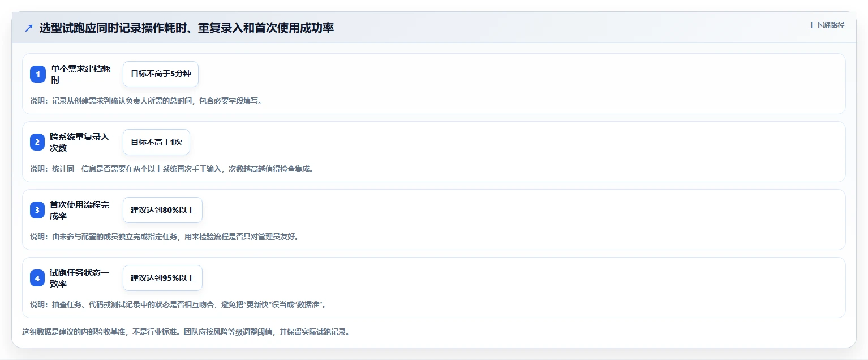Select the number 2 badge
868x360 pixels.
click(x=38, y=142)
